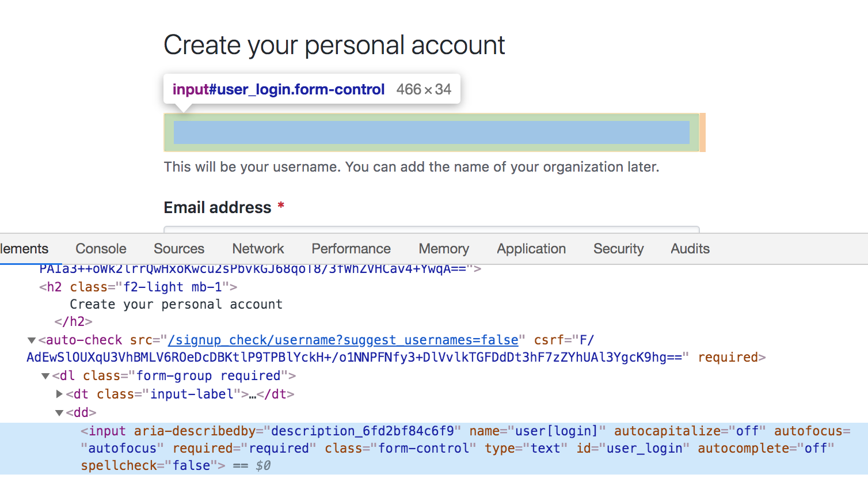Expand the dt input-label node
868x478 pixels.
(59, 394)
